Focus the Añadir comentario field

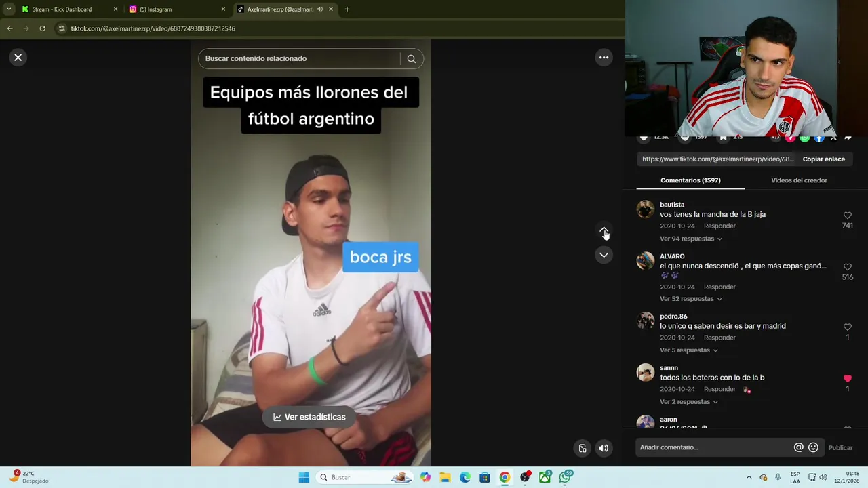(715, 447)
